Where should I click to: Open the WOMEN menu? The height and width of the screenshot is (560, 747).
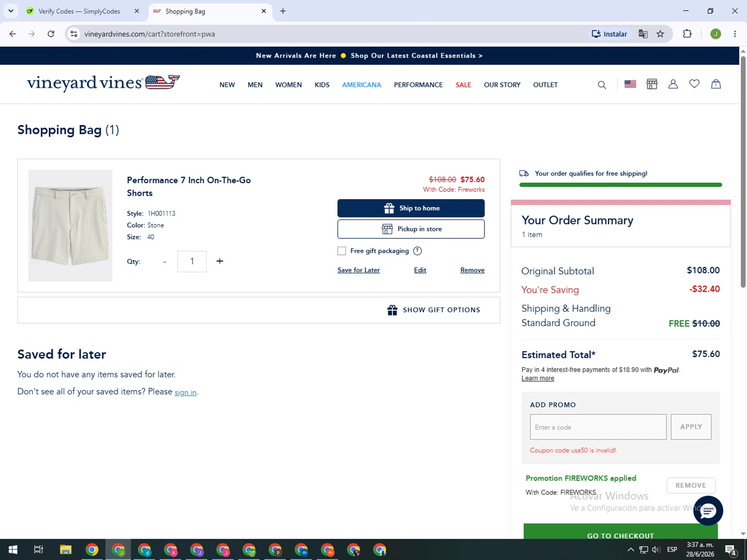(x=288, y=85)
